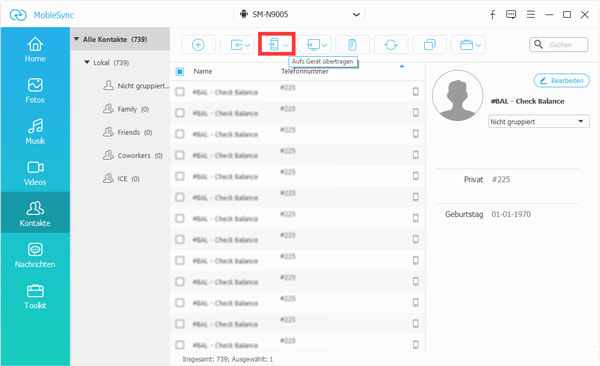Click the contact avatar picture

pyautogui.click(x=457, y=95)
